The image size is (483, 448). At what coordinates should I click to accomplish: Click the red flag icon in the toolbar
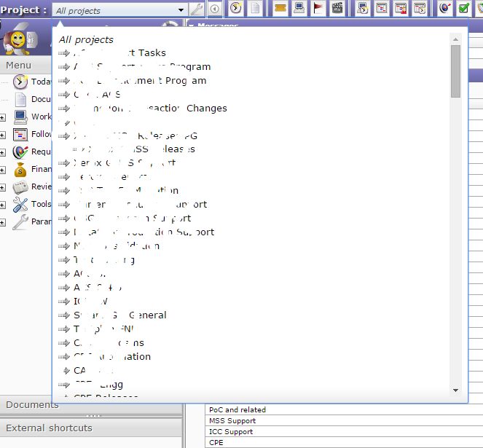pos(318,9)
